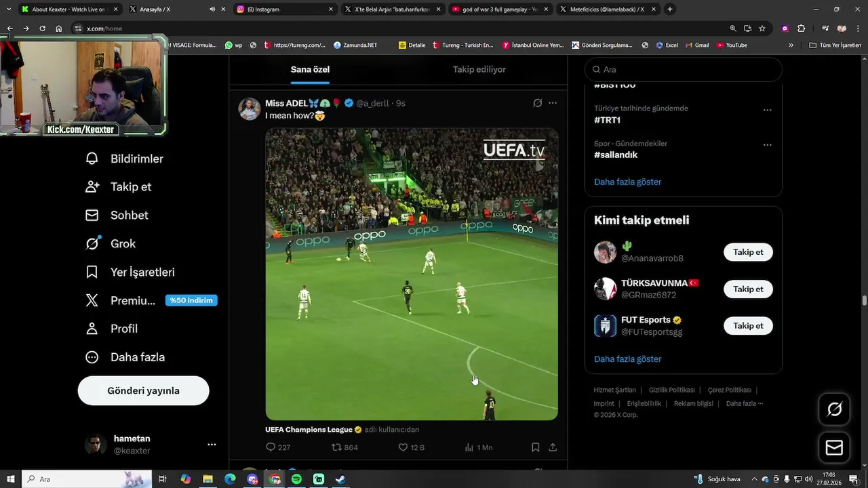Open Çerez Politikası footer link
Screen dimensions: 868x488
[x=729, y=390]
